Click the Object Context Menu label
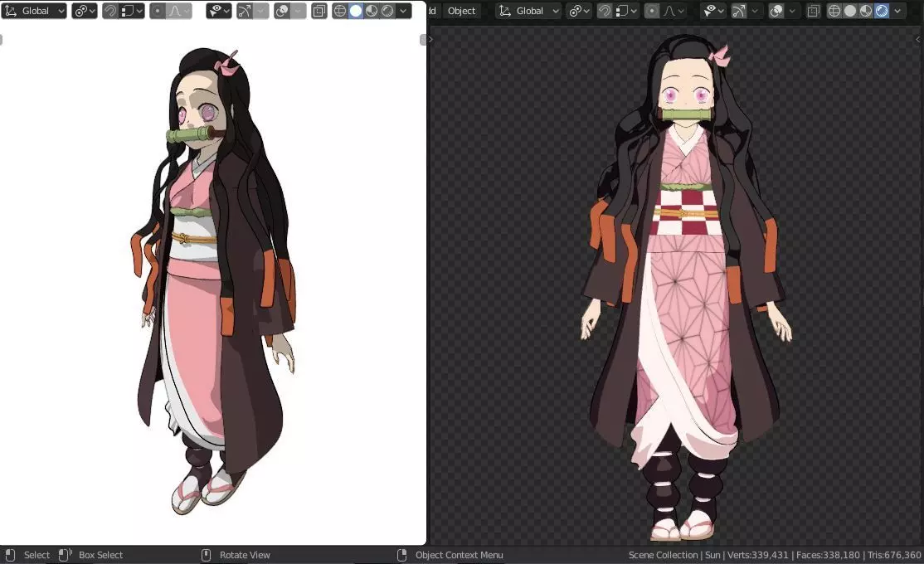This screenshot has height=564, width=924. (459, 555)
